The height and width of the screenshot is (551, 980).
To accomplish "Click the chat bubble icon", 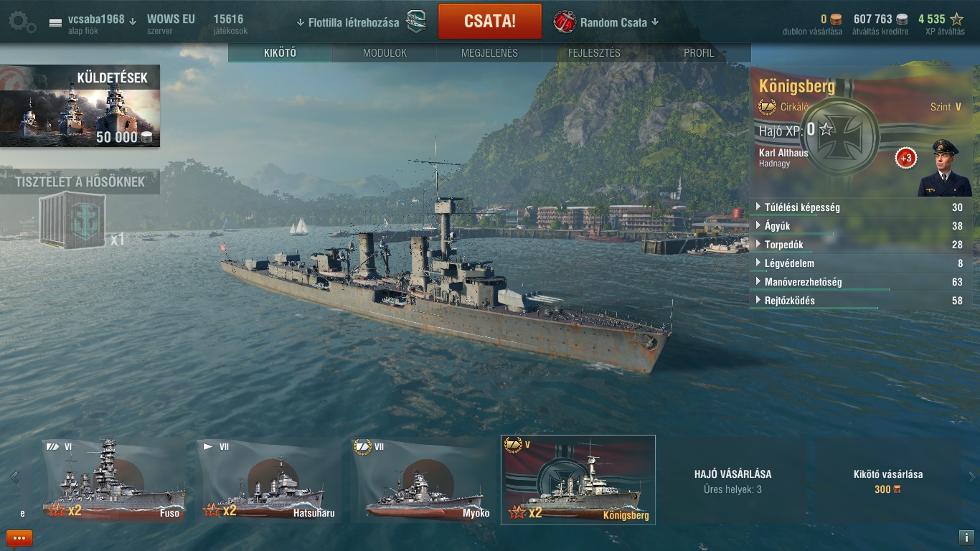I will [x=19, y=538].
